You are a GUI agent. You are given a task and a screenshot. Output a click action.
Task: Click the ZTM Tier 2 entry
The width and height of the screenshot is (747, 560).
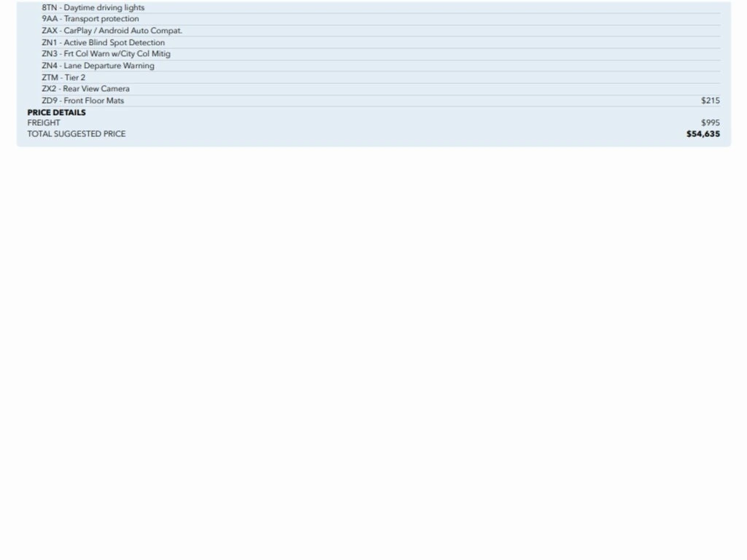click(63, 77)
